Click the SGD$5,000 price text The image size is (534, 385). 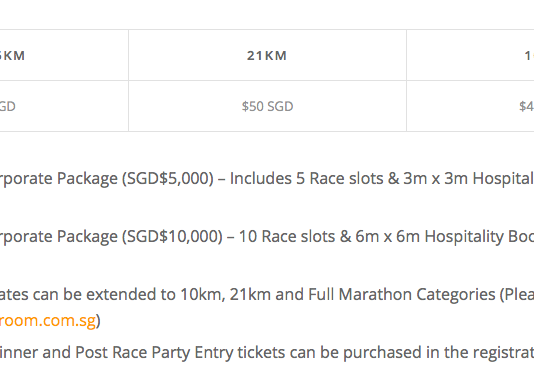[x=168, y=179]
